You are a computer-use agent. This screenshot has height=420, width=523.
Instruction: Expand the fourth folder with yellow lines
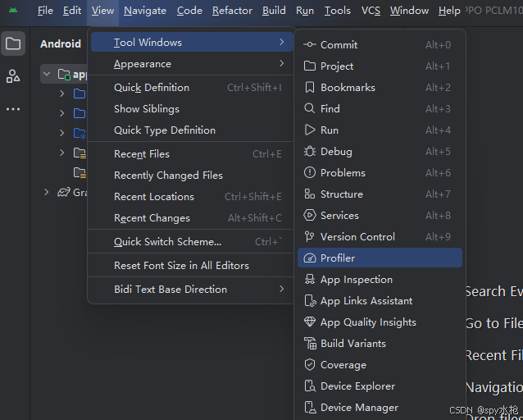coord(61,153)
